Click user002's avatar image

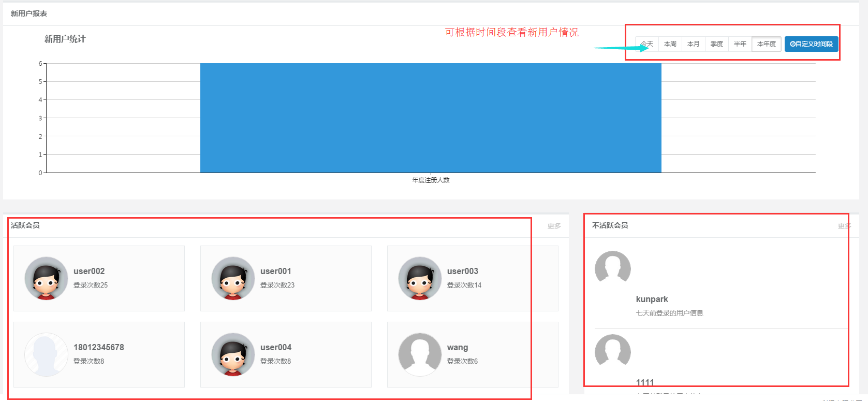click(46, 278)
